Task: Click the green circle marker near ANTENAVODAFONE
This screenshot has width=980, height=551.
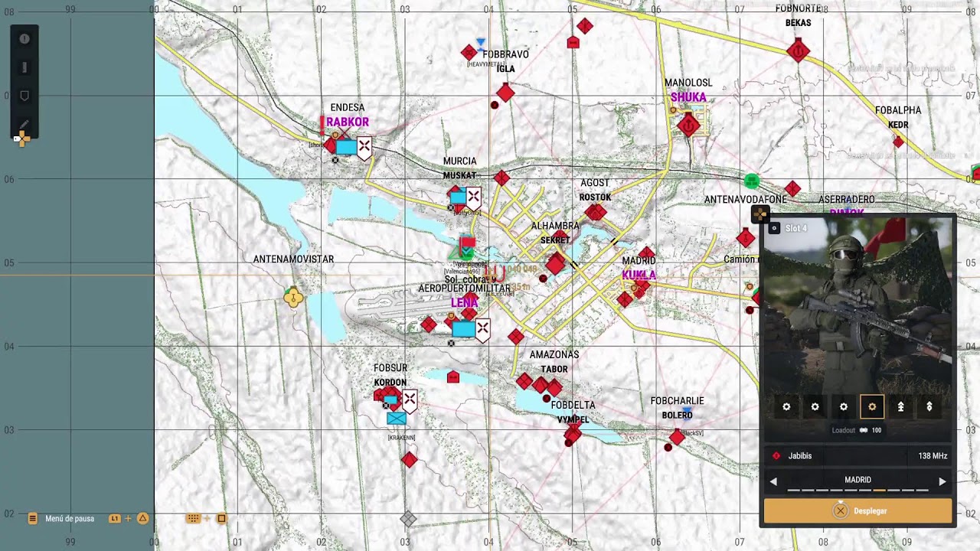Action: (x=751, y=181)
